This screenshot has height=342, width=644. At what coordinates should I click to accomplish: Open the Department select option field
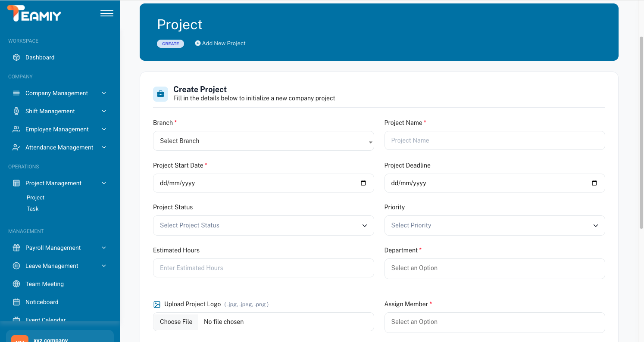(494, 268)
